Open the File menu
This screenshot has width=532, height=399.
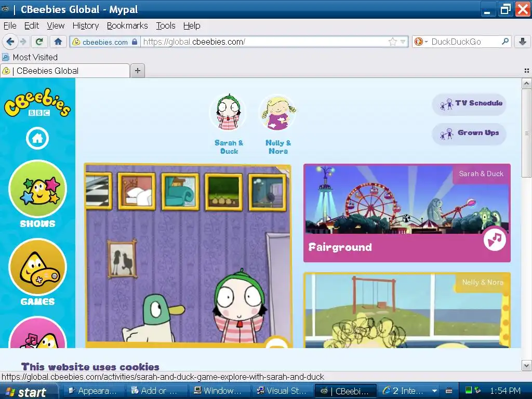click(x=10, y=26)
